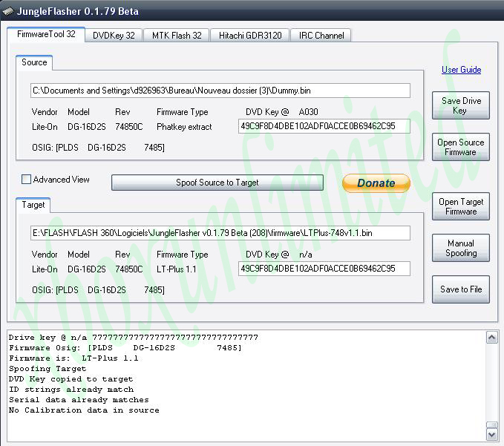Click the 'Firmware is: LT-Plus 1.1' log line
Image resolution: width=504 pixels, height=446 pixels.
(x=73, y=358)
